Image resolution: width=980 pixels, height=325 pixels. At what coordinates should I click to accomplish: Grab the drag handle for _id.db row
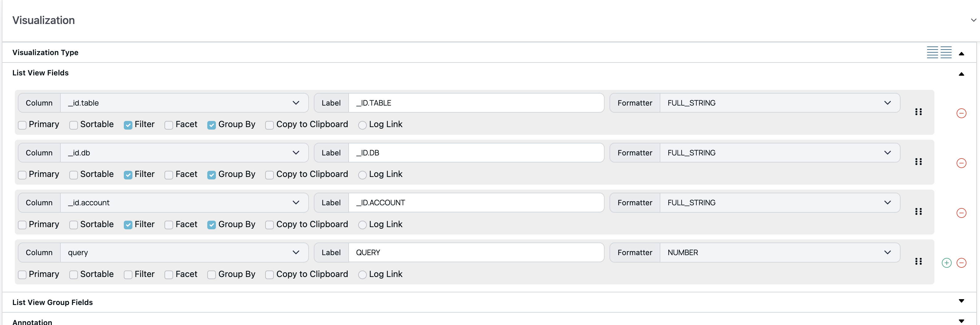(x=918, y=162)
